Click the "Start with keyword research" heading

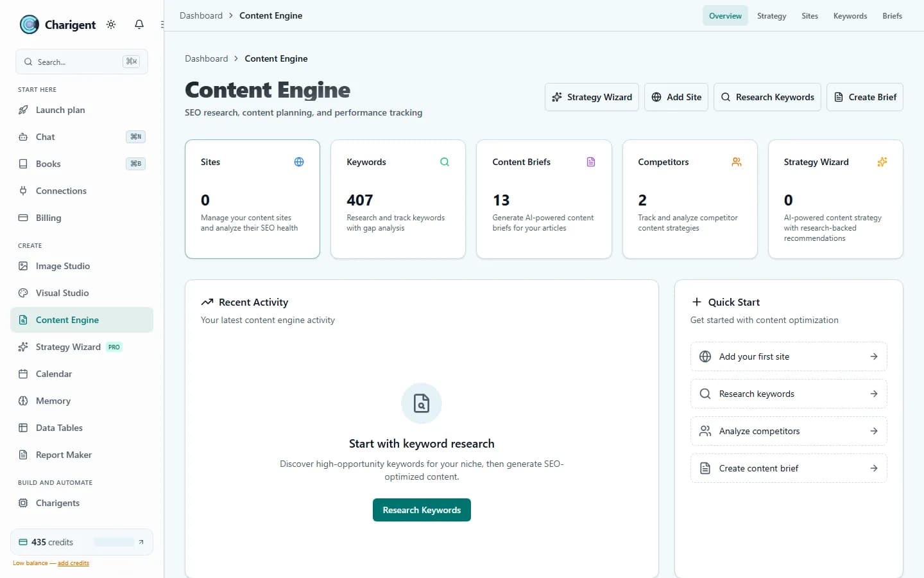(422, 444)
